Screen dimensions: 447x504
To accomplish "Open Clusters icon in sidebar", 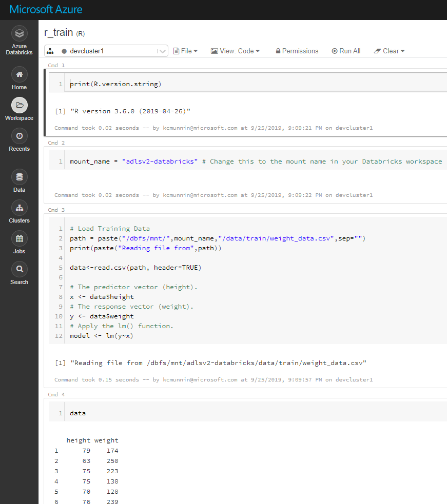I will 20,208.
